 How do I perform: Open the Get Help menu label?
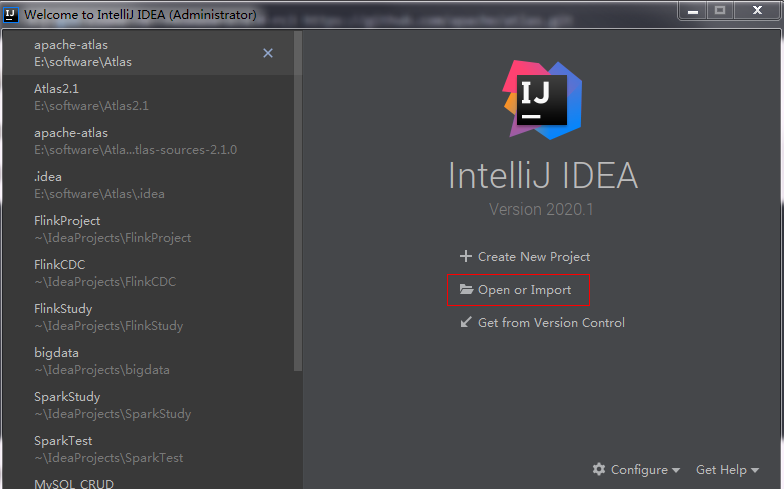[721, 470]
